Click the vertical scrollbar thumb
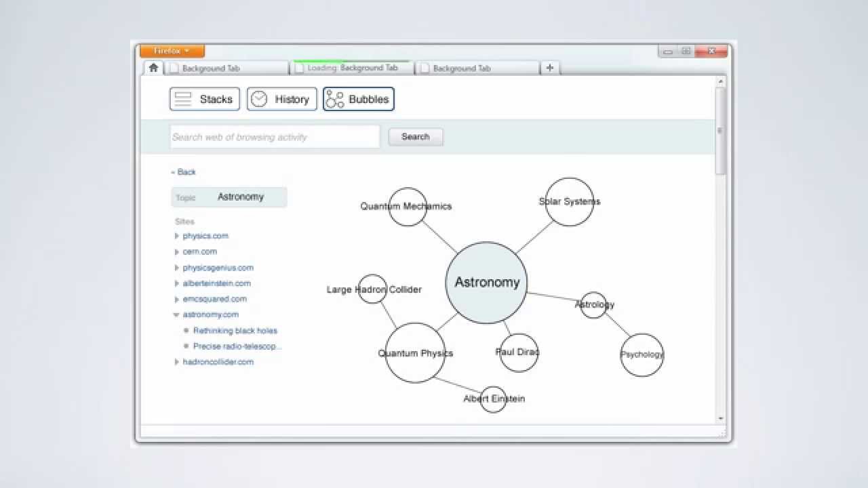The height and width of the screenshot is (488, 868). [720, 131]
